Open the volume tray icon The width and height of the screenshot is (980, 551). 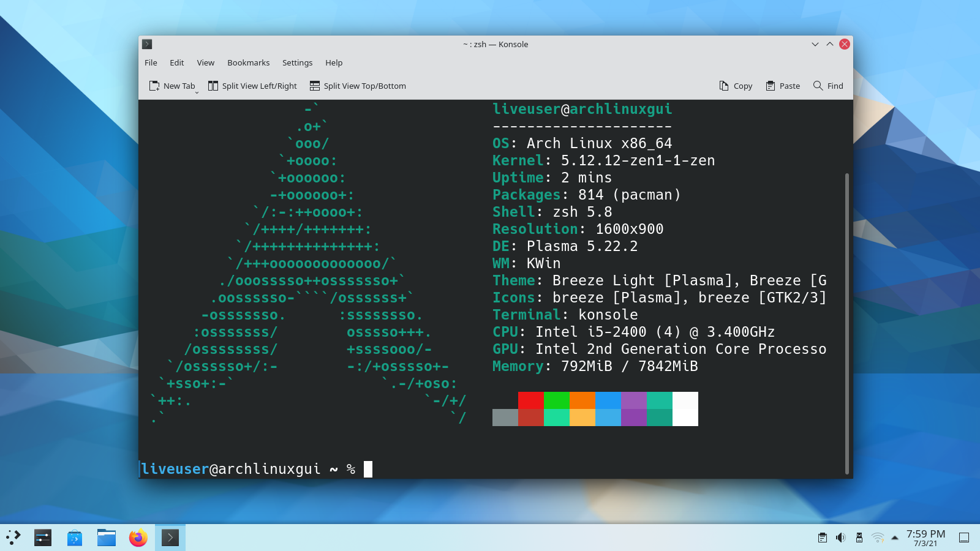[841, 538]
